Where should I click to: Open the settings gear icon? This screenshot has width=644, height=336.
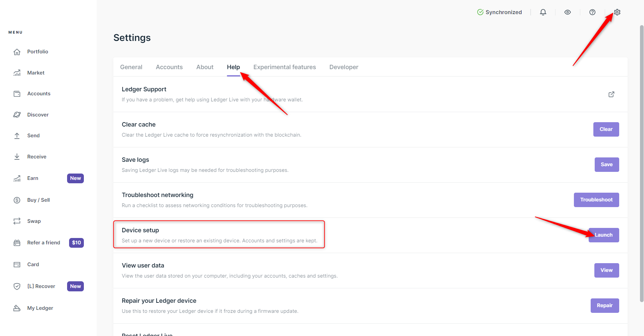[617, 12]
